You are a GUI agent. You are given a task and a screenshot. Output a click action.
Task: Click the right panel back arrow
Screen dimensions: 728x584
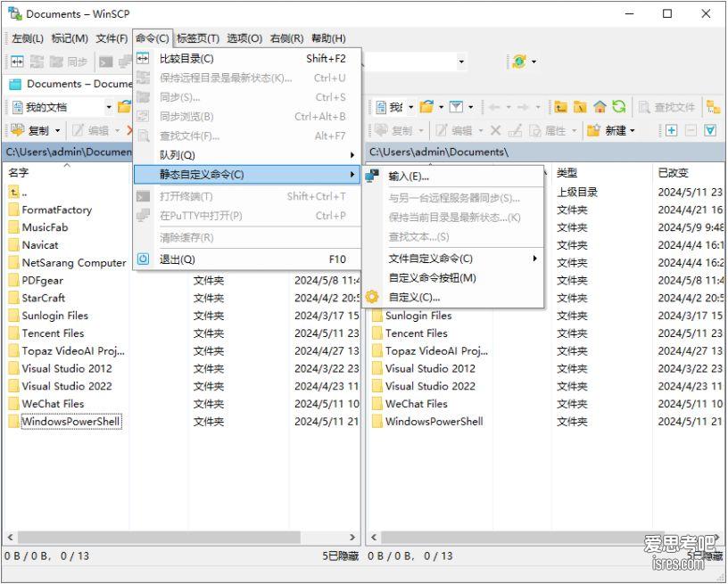click(x=494, y=107)
